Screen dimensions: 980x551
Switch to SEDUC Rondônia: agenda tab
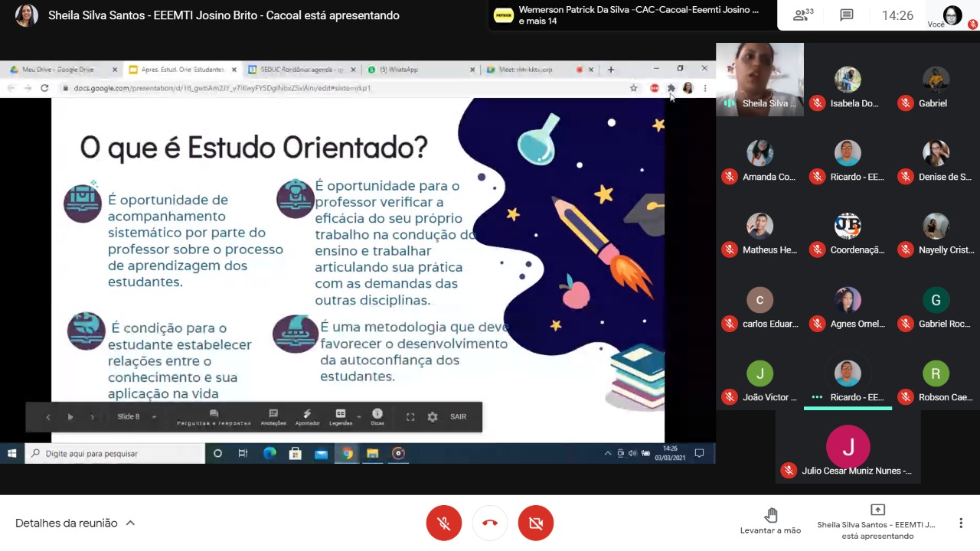click(x=302, y=70)
